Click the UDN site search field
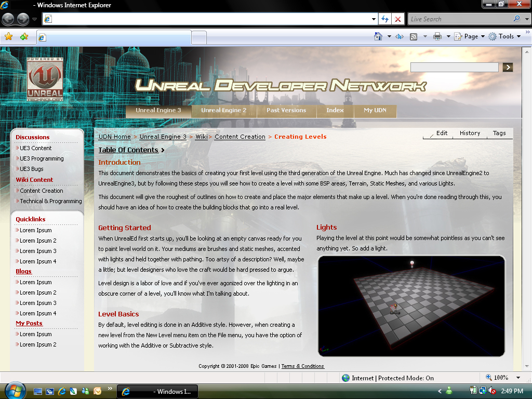This screenshot has width=532, height=399. pos(454,67)
